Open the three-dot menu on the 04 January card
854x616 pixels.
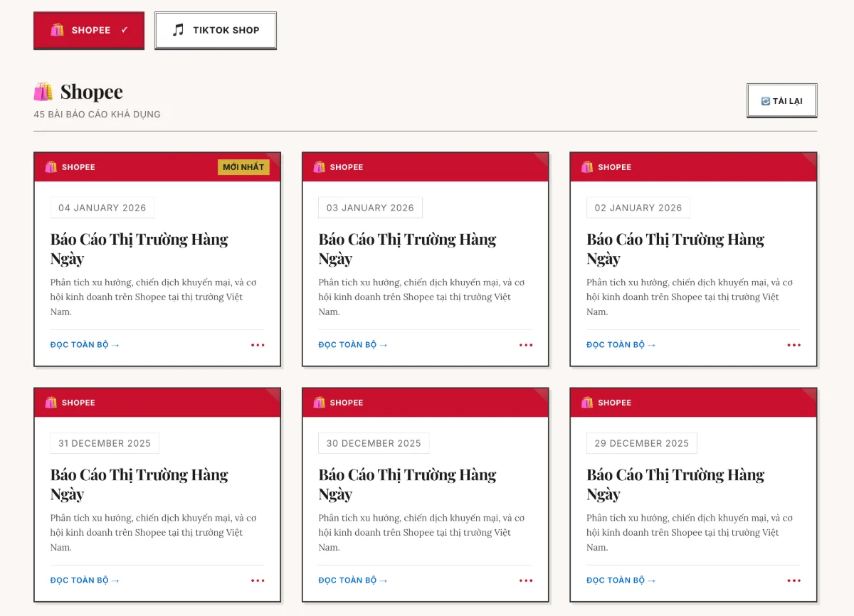[x=258, y=345]
